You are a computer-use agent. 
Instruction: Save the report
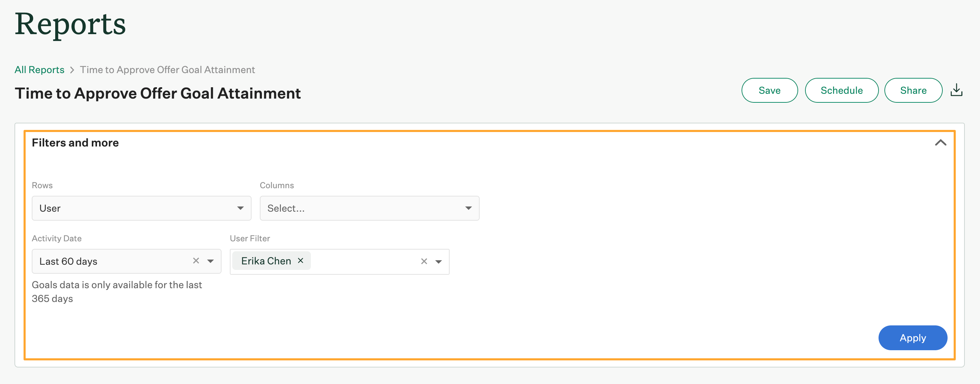769,91
